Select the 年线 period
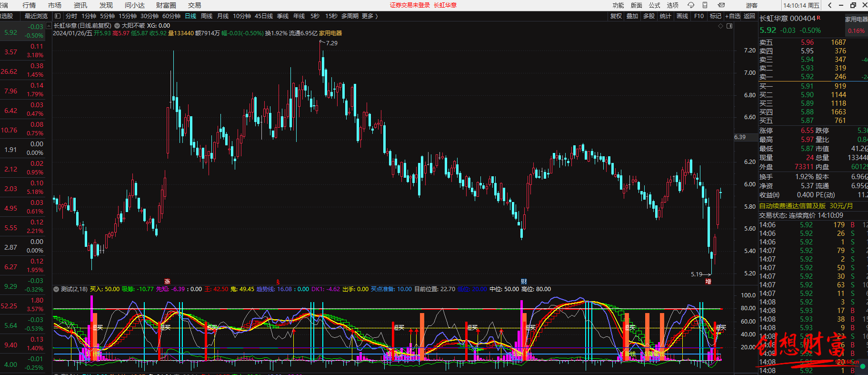 click(299, 16)
